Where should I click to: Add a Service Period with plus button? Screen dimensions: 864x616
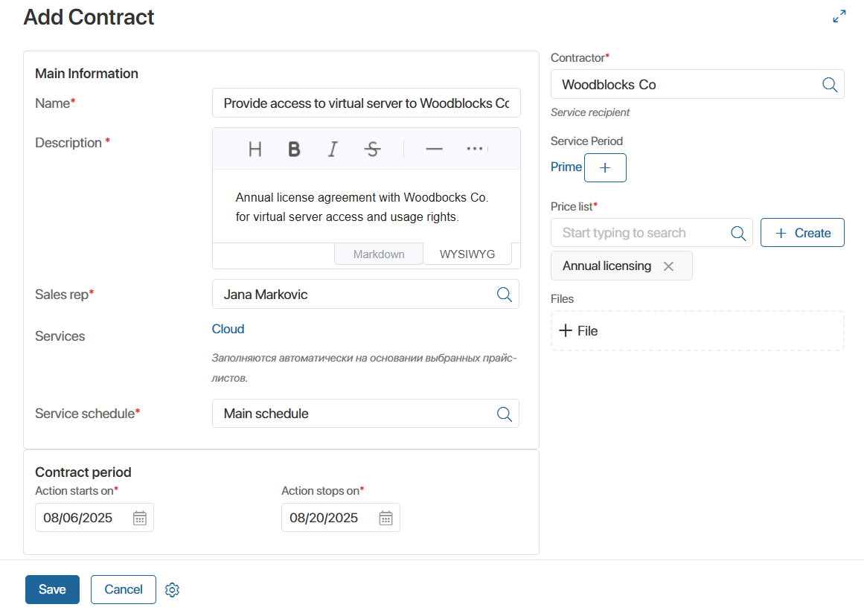click(x=605, y=167)
